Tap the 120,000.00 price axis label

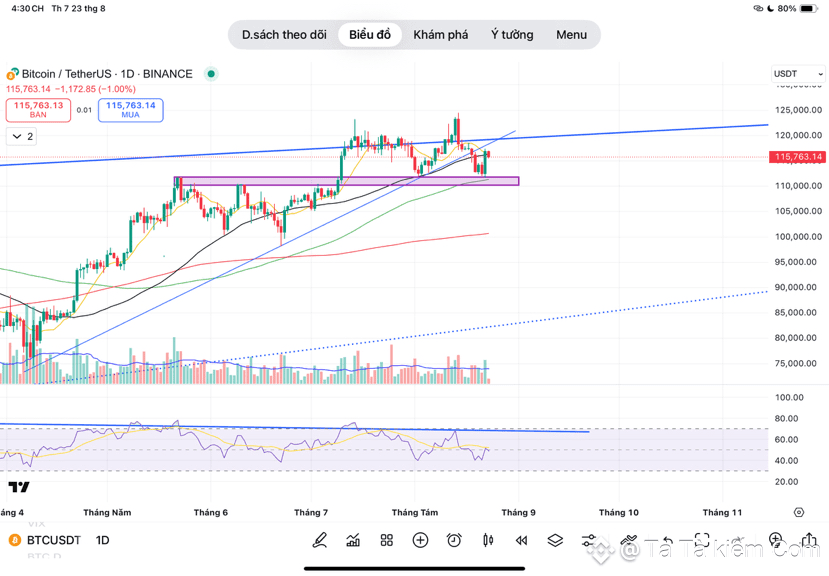click(x=798, y=135)
